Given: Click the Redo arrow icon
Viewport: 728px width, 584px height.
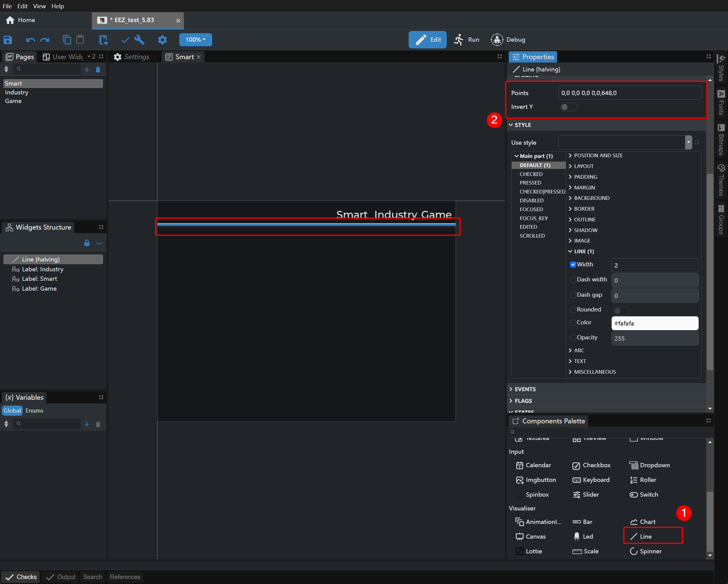Looking at the screenshot, I should coord(45,40).
